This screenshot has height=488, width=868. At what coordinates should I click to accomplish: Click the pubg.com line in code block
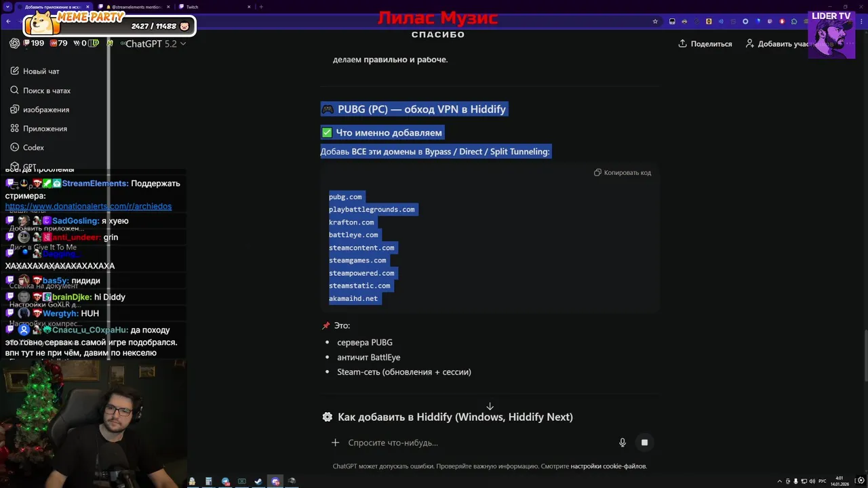point(345,197)
